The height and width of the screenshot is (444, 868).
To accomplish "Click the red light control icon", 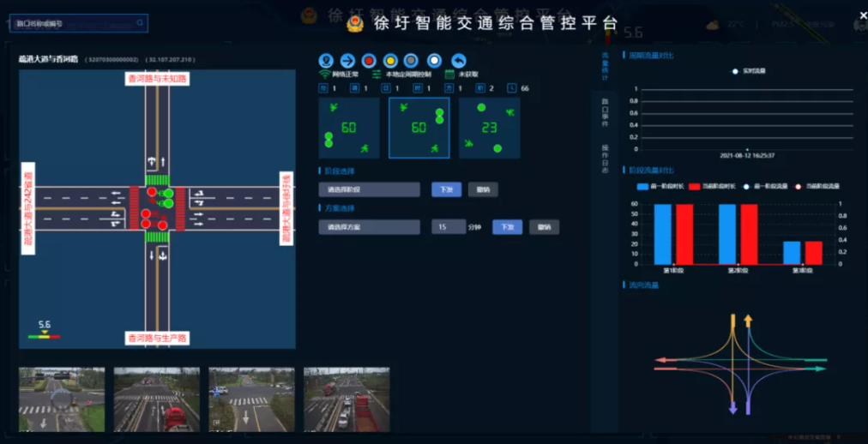I will (x=369, y=60).
